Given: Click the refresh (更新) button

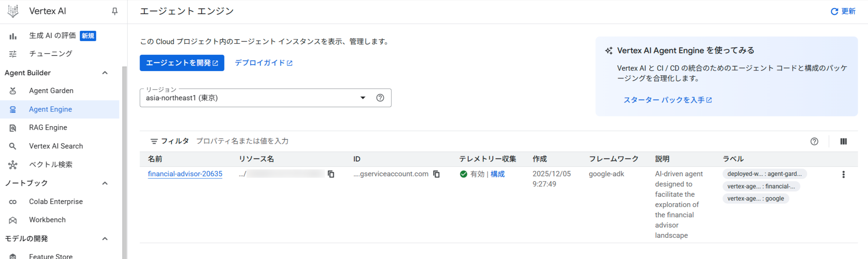Looking at the screenshot, I should pyautogui.click(x=843, y=11).
